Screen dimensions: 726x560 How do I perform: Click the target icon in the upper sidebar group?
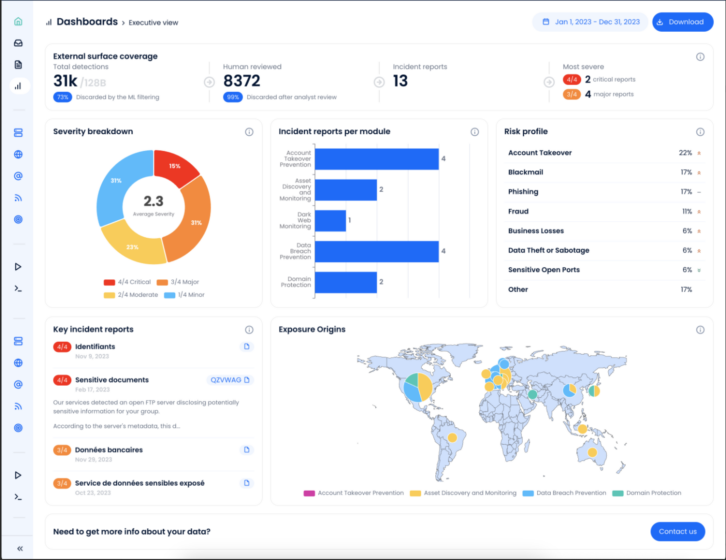click(x=18, y=220)
